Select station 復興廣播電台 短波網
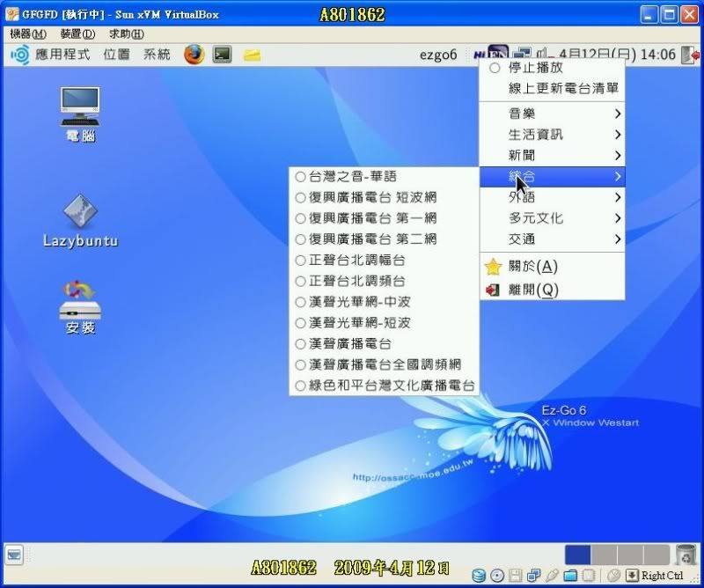 click(x=384, y=197)
